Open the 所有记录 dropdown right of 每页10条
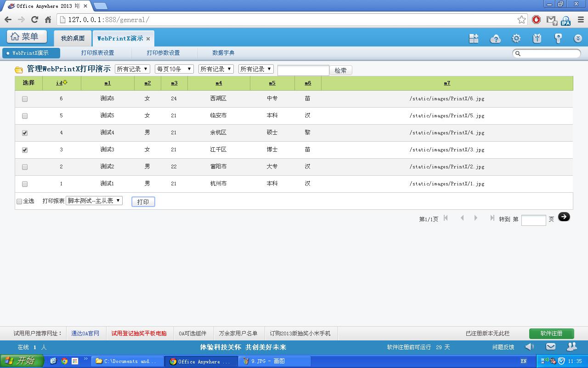Screen dimensions: 588x368 [216, 69]
